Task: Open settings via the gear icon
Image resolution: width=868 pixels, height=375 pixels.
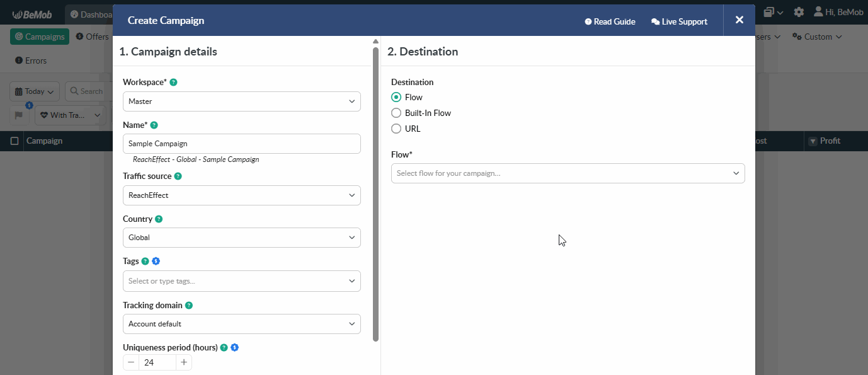Action: pyautogui.click(x=799, y=12)
